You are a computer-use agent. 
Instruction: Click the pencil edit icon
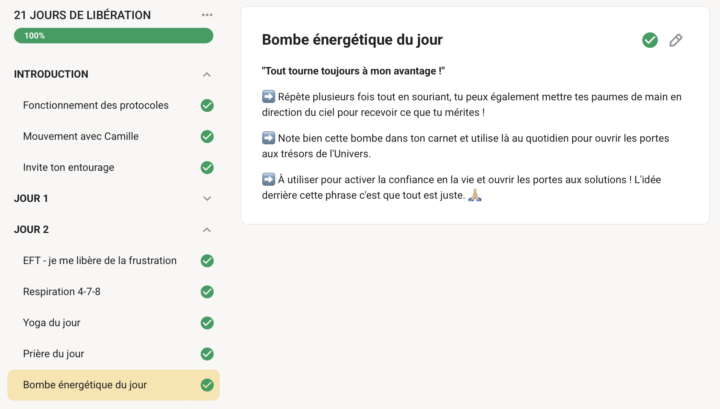[676, 40]
